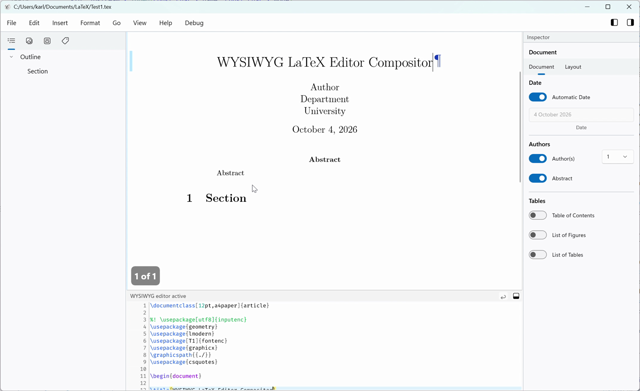
Task: Toggle the right inspector panel icon
Action: (630, 22)
